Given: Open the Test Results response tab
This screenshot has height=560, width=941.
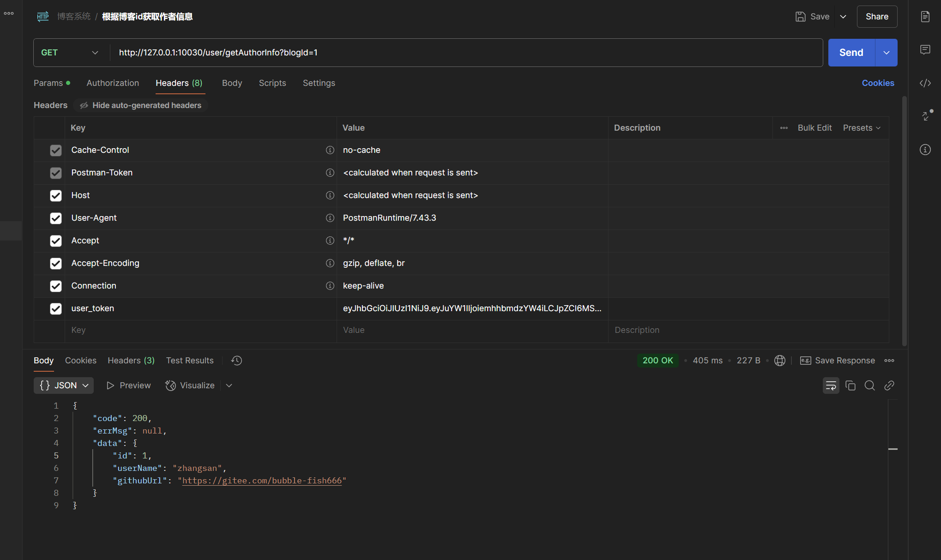Looking at the screenshot, I should [190, 361].
